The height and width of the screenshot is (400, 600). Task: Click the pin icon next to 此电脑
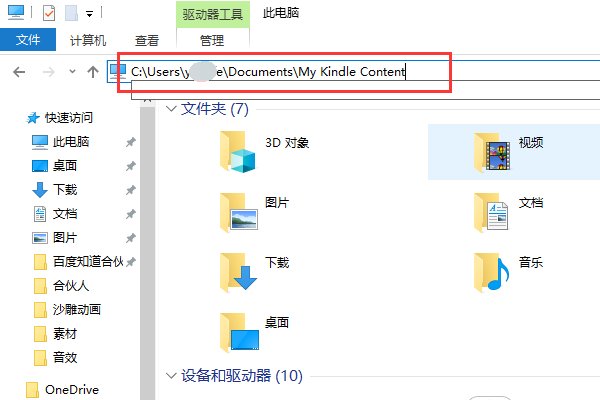[130, 142]
